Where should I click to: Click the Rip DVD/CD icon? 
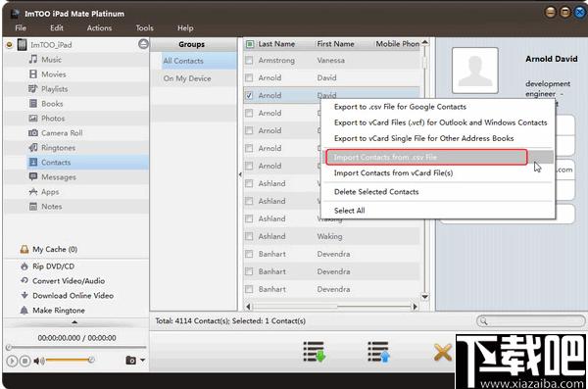pyautogui.click(x=24, y=267)
